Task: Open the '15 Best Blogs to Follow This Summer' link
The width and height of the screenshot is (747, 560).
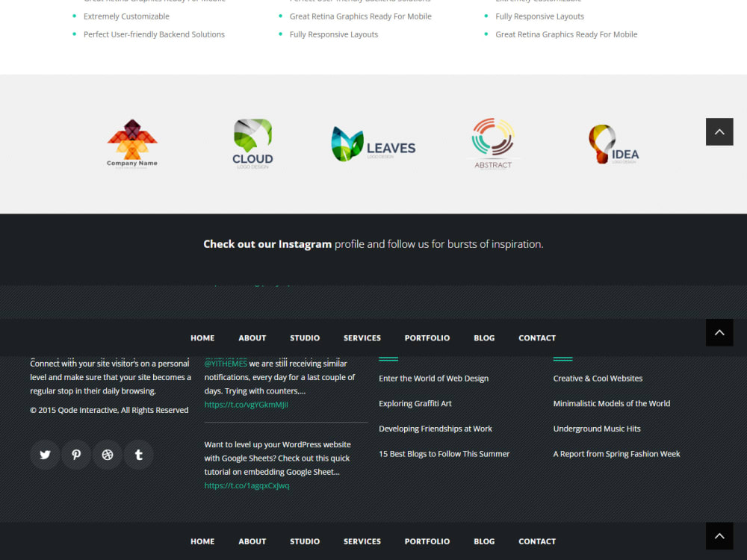Action: pos(444,453)
